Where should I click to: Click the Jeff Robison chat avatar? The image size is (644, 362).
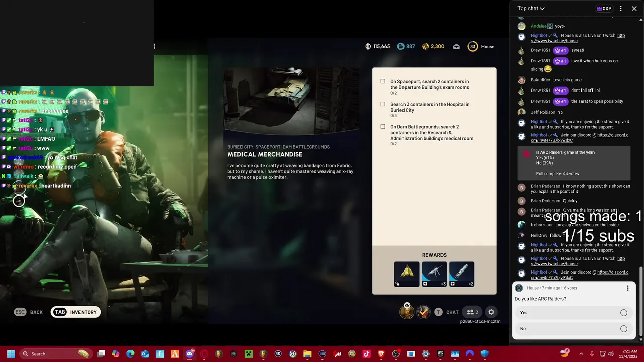[522, 112]
